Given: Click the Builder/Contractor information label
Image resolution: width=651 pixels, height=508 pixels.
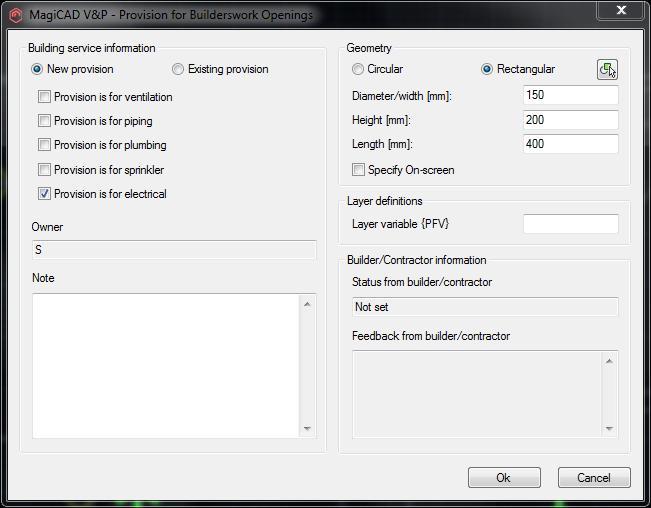Looking at the screenshot, I should pos(417,260).
